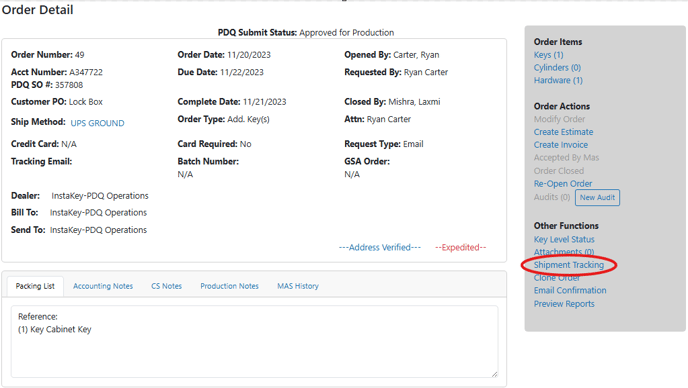Click the Clone Order link
The image size is (688, 388).
[x=557, y=278]
